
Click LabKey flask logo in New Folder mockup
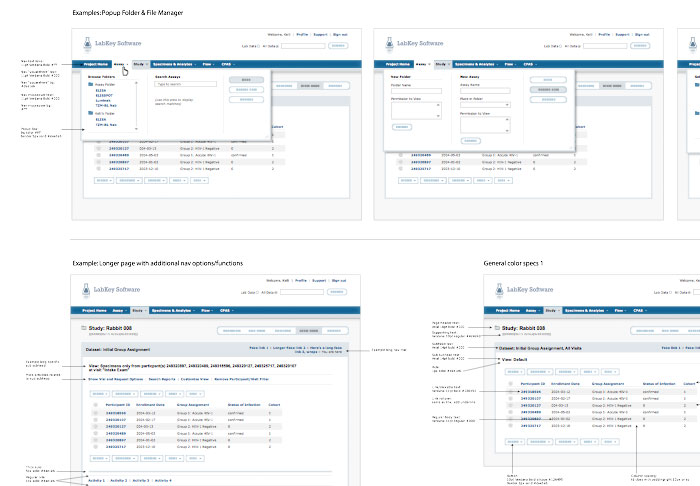coord(389,44)
